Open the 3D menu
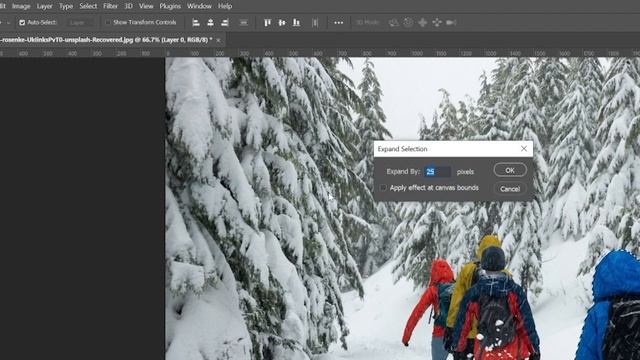640x360 pixels. pos(129,6)
